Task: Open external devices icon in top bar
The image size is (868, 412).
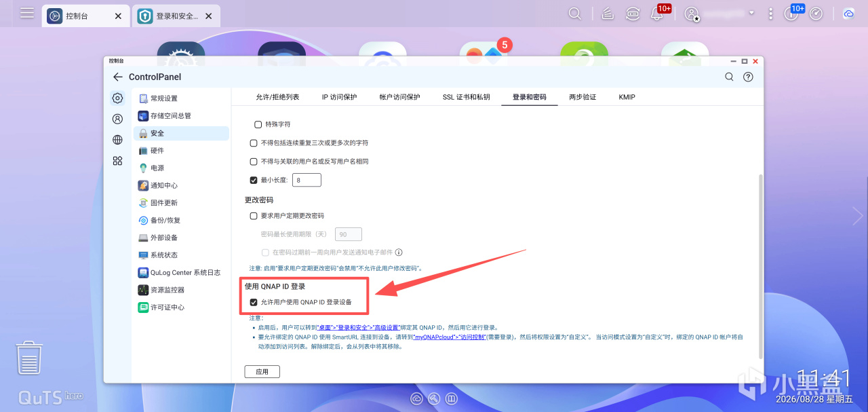Action: (x=633, y=14)
